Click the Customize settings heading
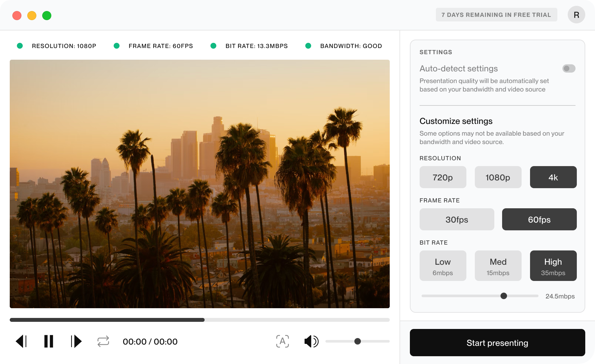Image resolution: width=595 pixels, height=364 pixels. click(456, 121)
